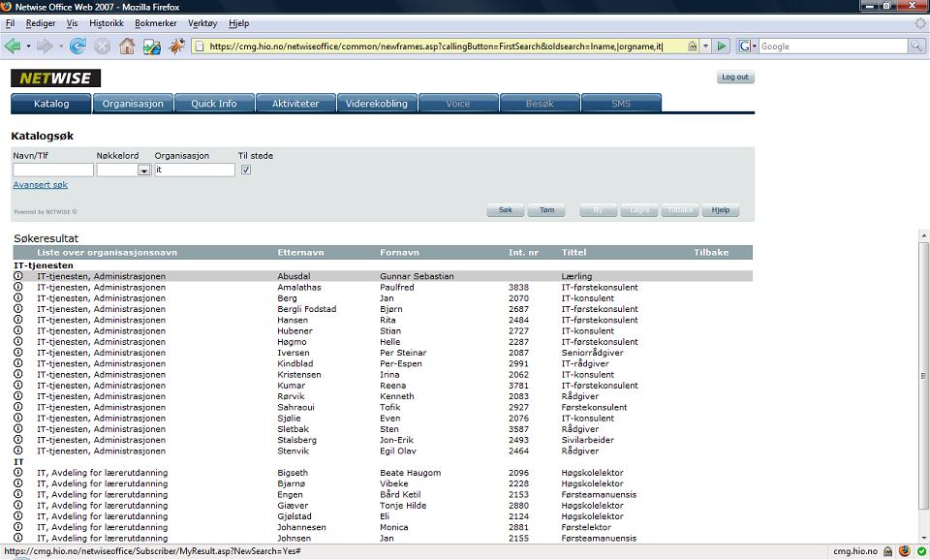
Task: Click the Log out button
Action: (735, 78)
